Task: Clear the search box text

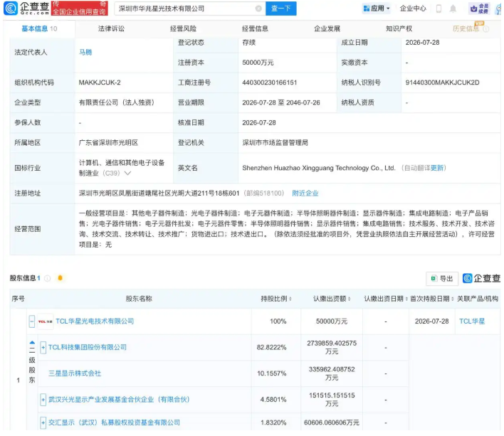Action: pyautogui.click(x=258, y=9)
